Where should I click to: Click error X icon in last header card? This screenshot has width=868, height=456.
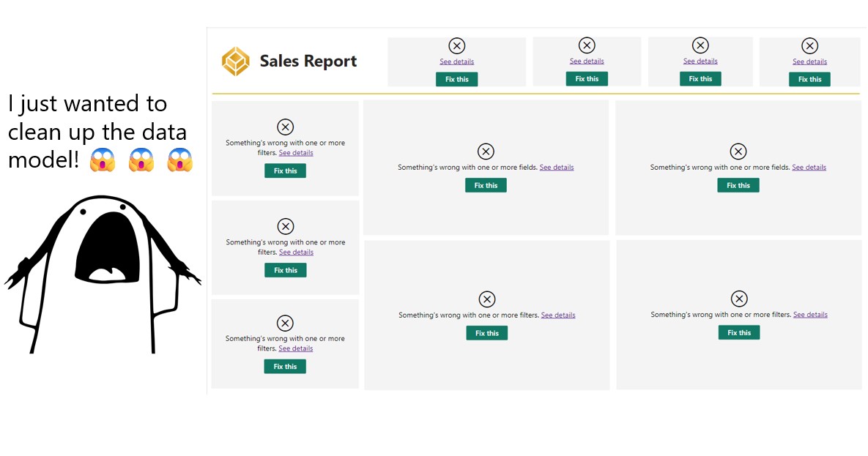(809, 46)
